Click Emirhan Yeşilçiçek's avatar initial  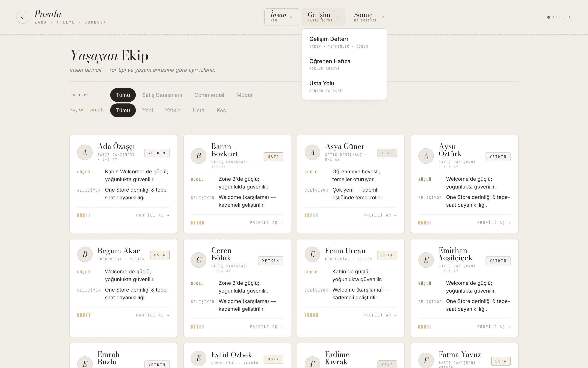coord(426,260)
